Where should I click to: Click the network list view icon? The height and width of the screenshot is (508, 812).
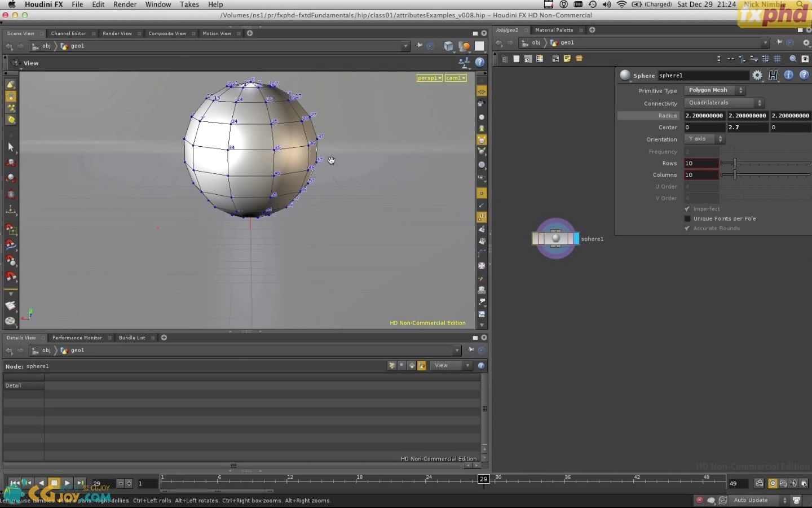(x=516, y=59)
